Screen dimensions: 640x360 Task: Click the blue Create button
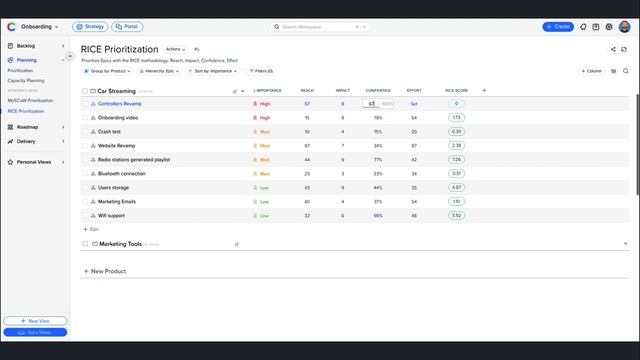point(558,27)
